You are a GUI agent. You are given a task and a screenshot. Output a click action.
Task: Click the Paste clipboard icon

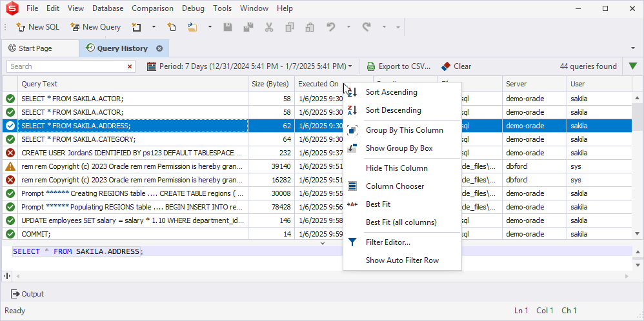(x=310, y=27)
